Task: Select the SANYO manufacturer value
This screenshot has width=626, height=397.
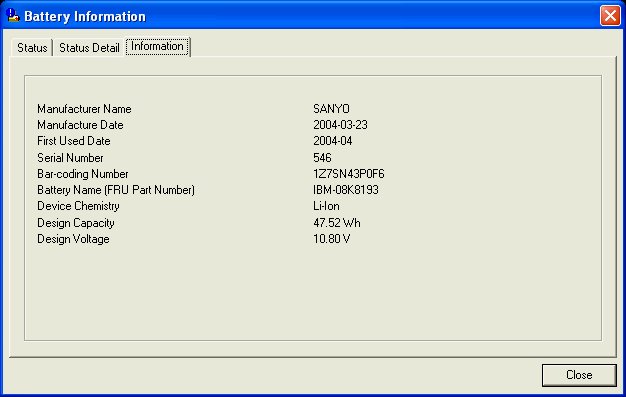Action: tap(331, 109)
